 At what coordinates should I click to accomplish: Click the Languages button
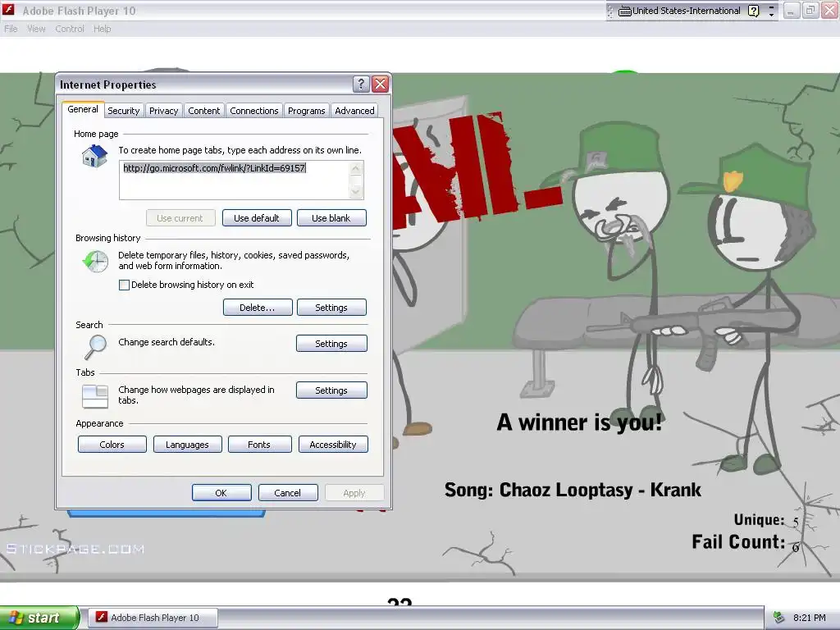[187, 445]
